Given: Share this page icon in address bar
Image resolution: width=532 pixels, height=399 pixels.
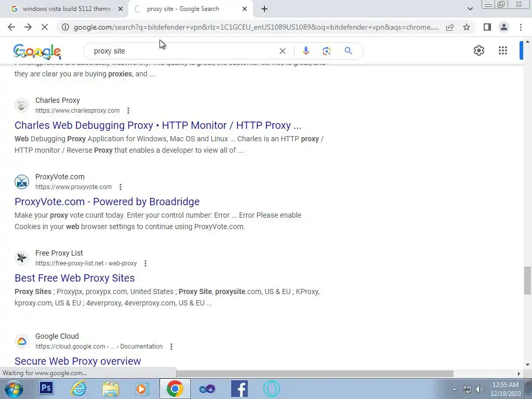Looking at the screenshot, I should (x=450, y=27).
